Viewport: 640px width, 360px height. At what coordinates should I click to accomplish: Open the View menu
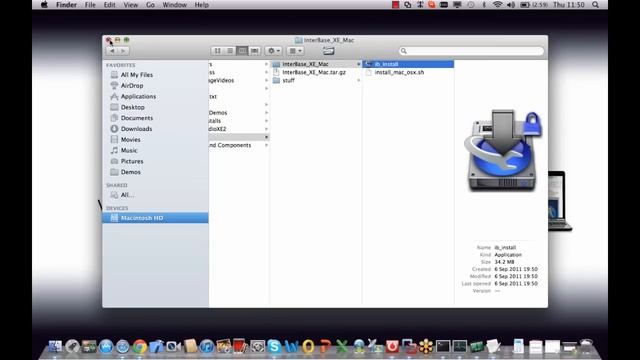131,5
